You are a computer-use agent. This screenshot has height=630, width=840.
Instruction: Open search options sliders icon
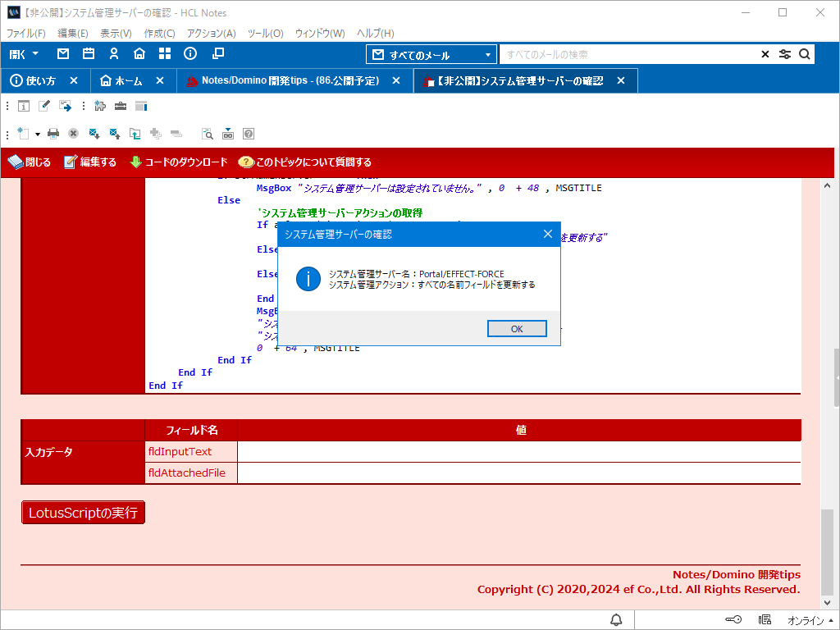coord(785,55)
